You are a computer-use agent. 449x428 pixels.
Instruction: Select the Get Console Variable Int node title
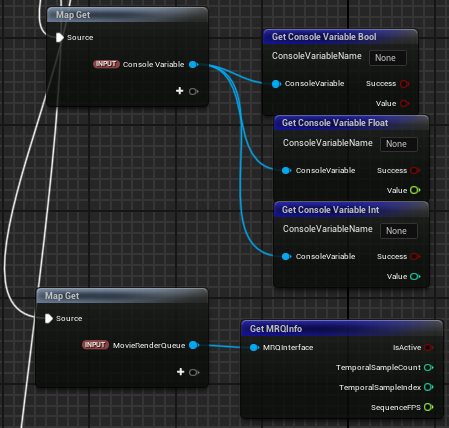[330, 210]
